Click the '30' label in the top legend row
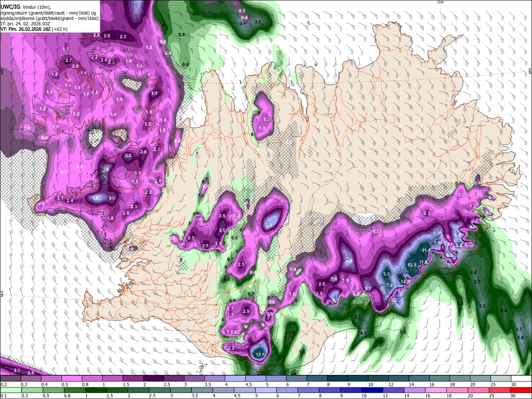Viewport: 532px width, 399px height. (x=513, y=384)
